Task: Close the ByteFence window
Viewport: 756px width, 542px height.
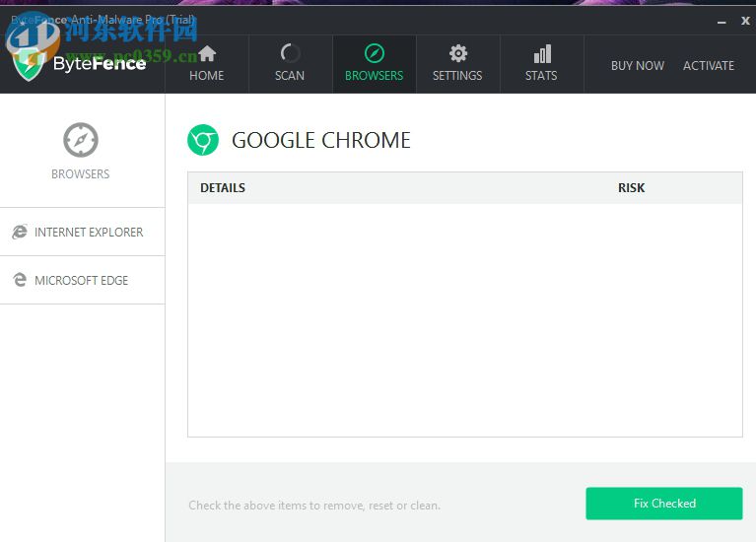Action: [745, 21]
